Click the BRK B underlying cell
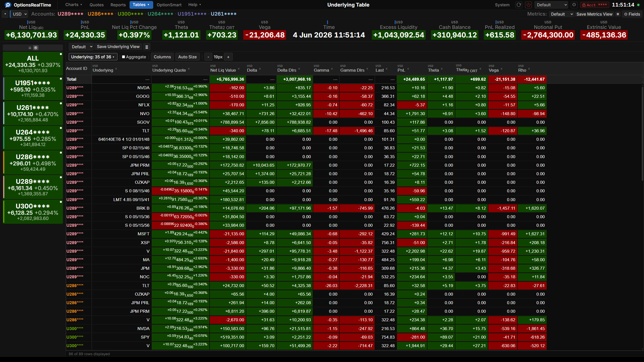This screenshot has height=362, width=644. pyautogui.click(x=122, y=208)
